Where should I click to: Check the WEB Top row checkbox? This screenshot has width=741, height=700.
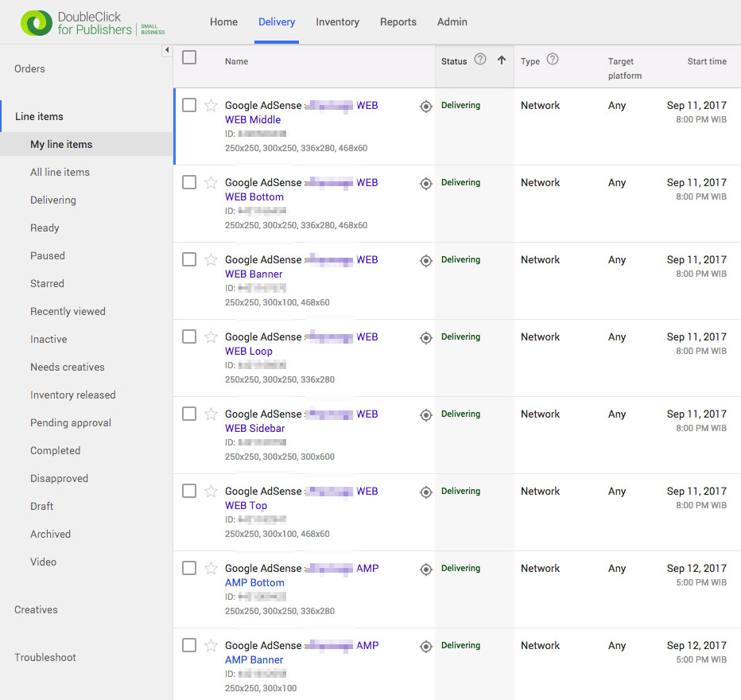point(189,491)
